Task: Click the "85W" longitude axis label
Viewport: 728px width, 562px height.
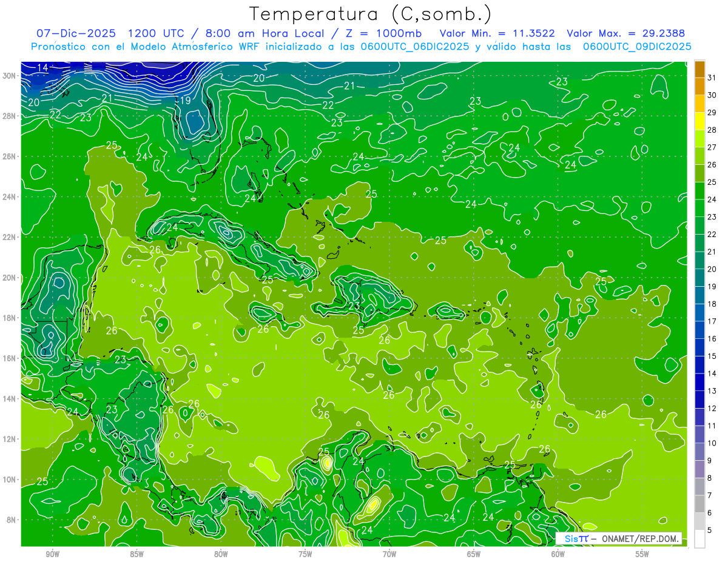Action: click(x=136, y=554)
